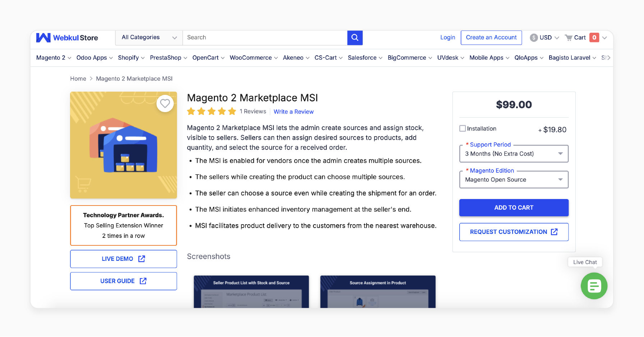Expand the Salesforce menu
The image size is (644, 337).
[x=365, y=58]
